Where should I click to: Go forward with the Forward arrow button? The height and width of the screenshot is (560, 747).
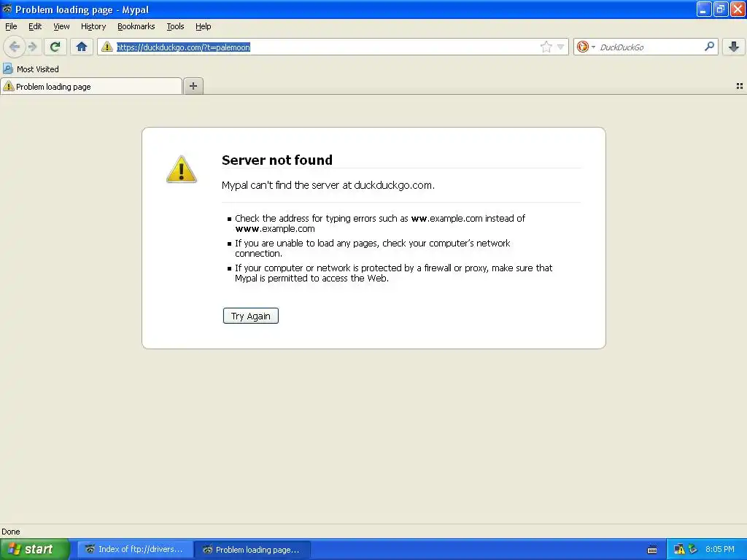(32, 47)
